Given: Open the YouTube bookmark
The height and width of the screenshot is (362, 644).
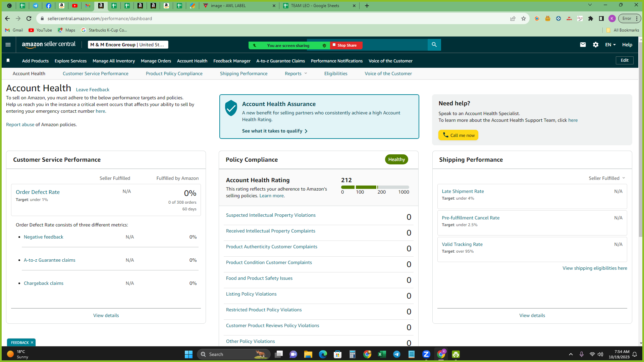Looking at the screenshot, I should click(40, 30).
